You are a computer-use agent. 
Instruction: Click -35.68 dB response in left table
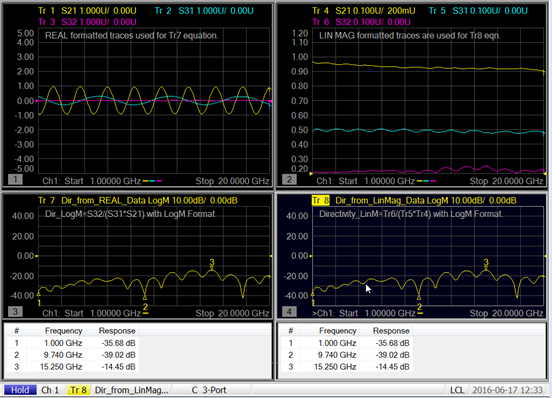(118, 343)
